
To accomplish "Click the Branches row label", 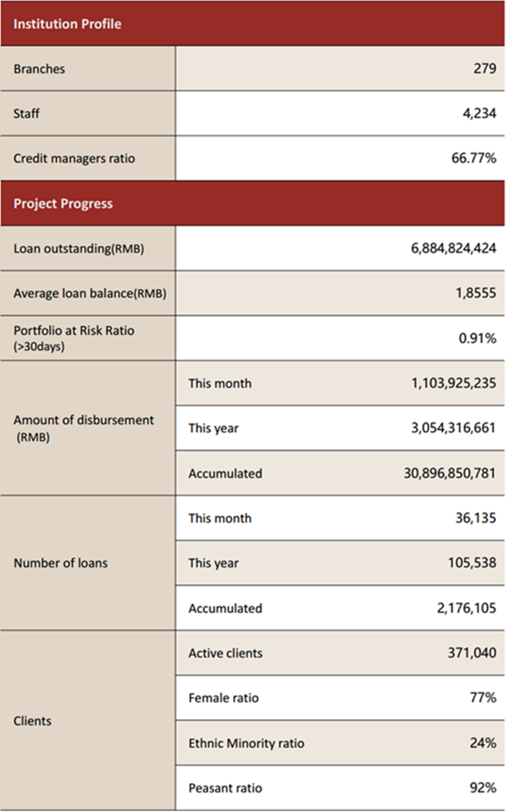I will pyautogui.click(x=39, y=69).
